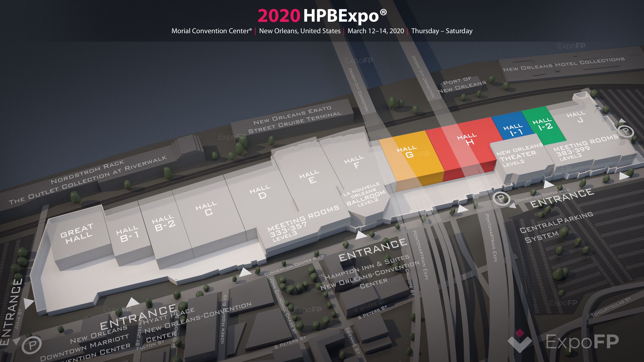Click the 'March 12–14, 2020' date text

point(376,31)
